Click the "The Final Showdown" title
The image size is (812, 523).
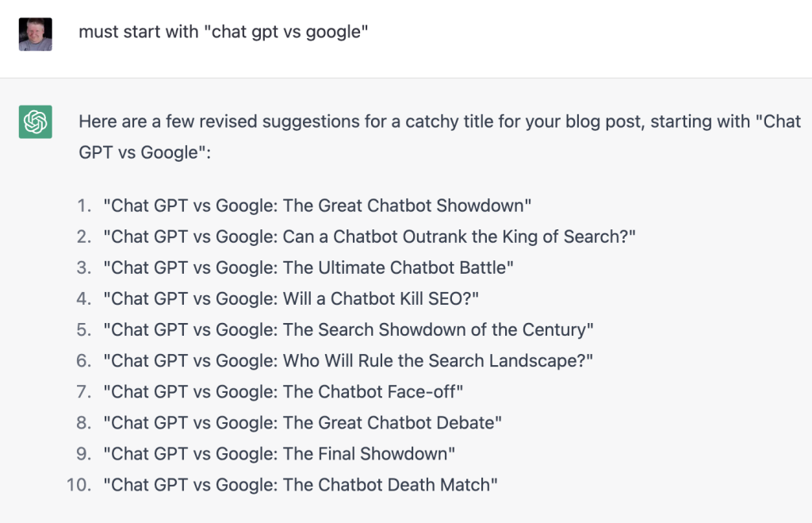279,453
